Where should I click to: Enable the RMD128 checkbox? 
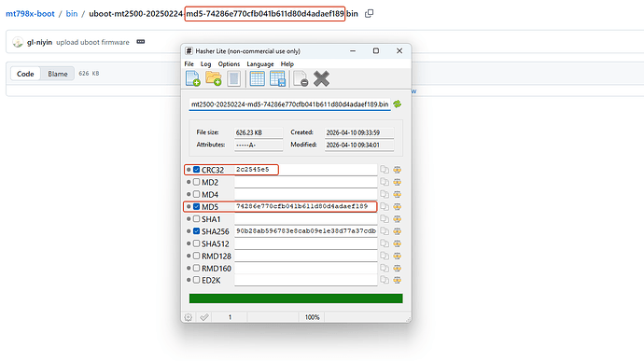click(196, 256)
